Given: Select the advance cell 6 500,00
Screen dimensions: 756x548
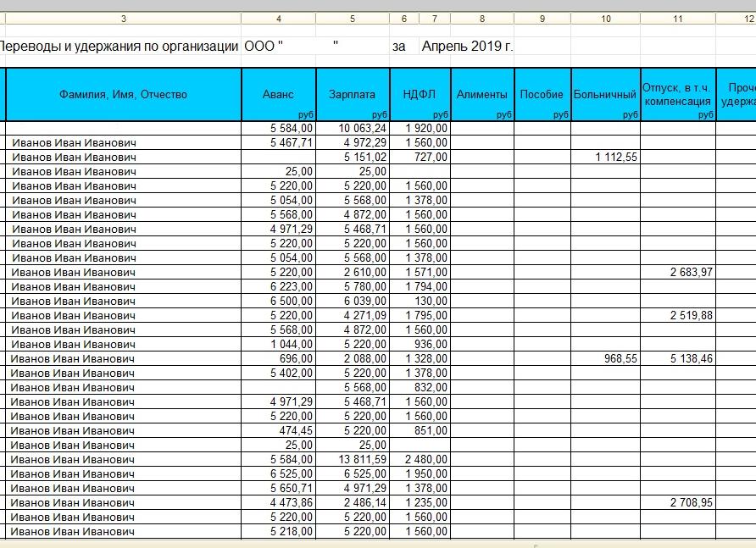Looking at the screenshot, I should click(x=279, y=302).
